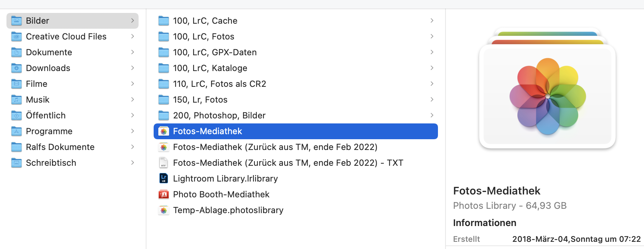Click the large Photos Library preview thumbnail

pos(547,96)
